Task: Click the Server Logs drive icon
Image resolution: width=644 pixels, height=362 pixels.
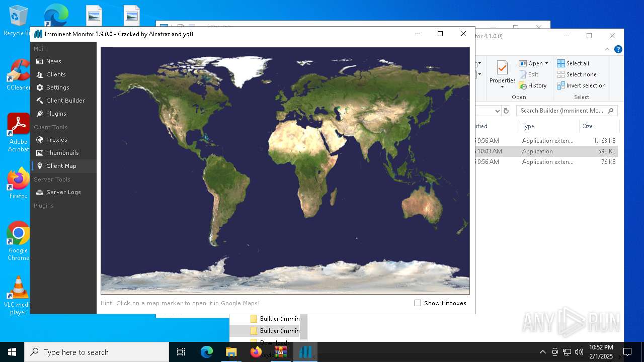Action: click(40, 192)
